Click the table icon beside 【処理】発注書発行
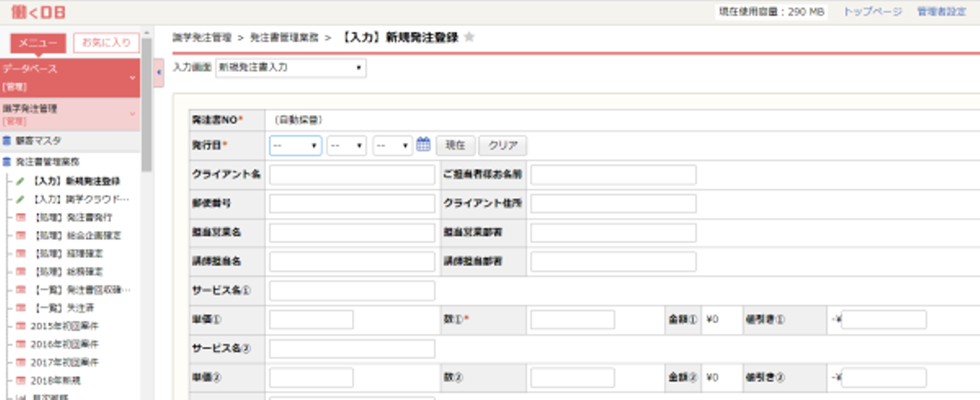Image resolution: width=980 pixels, height=400 pixels. coord(20,218)
